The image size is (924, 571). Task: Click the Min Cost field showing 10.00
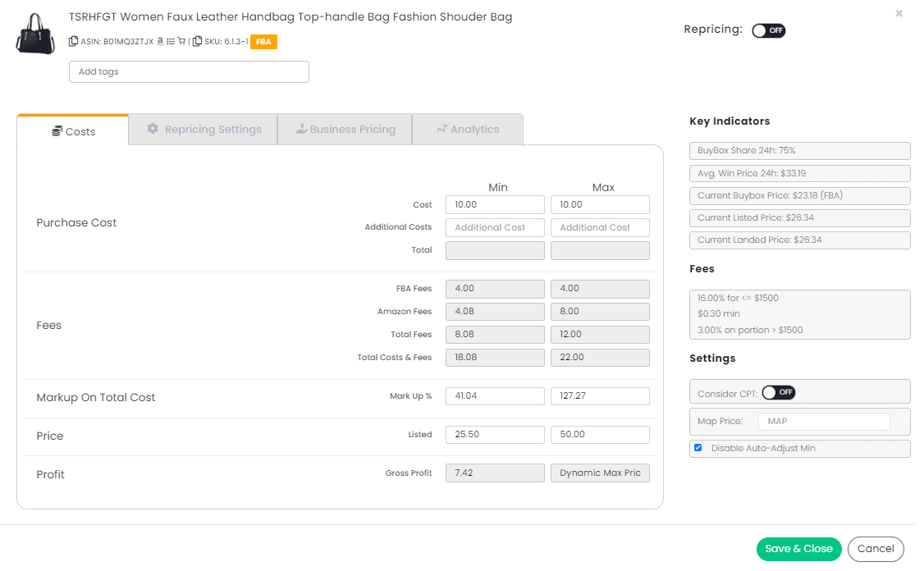pos(495,204)
